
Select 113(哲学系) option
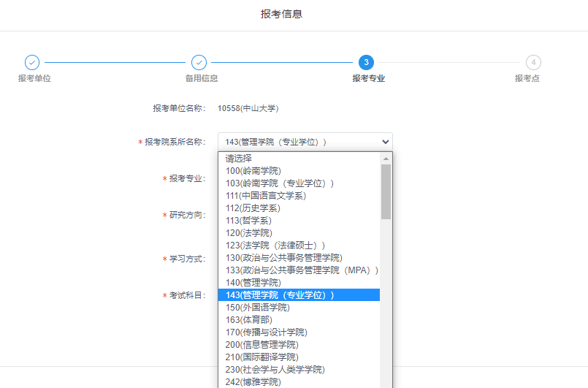pos(248,220)
